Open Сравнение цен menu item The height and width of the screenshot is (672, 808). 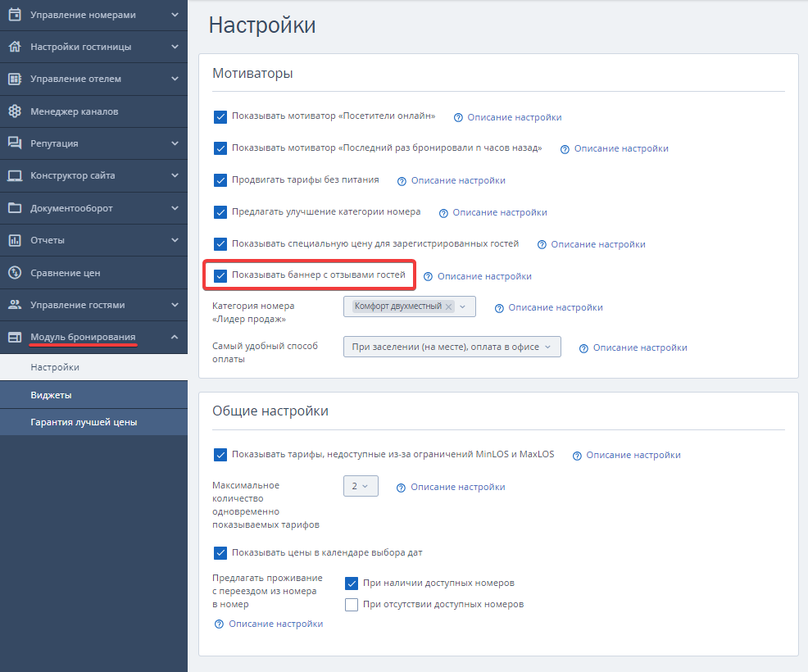(93, 273)
